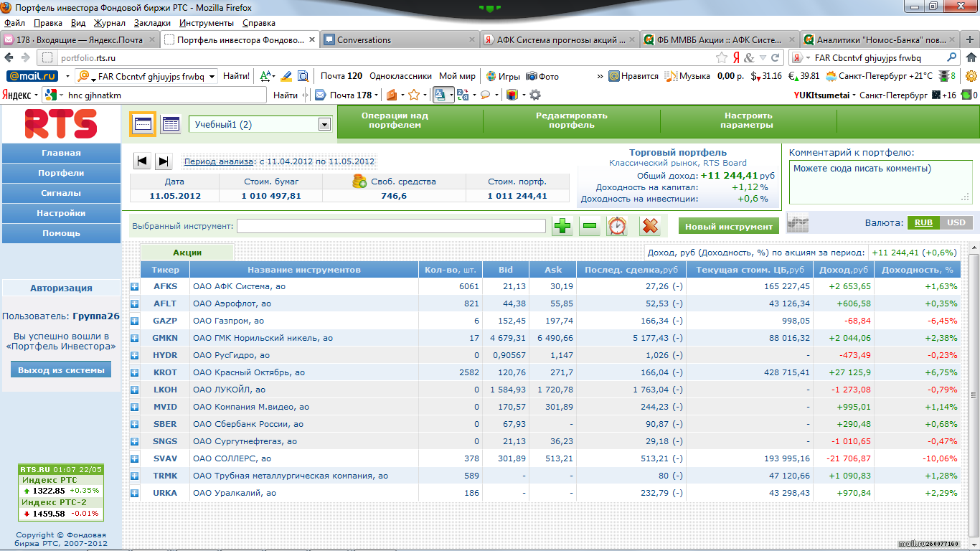980x551 pixels.
Task: Sort by the Доходность, % column header
Action: (x=918, y=270)
